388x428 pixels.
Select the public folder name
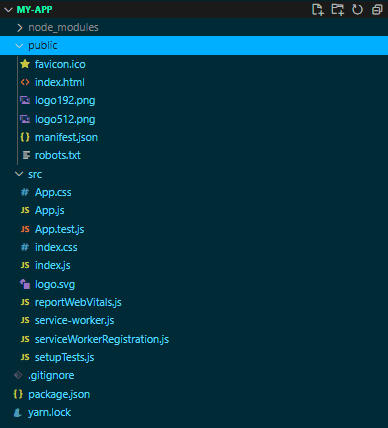(43, 46)
